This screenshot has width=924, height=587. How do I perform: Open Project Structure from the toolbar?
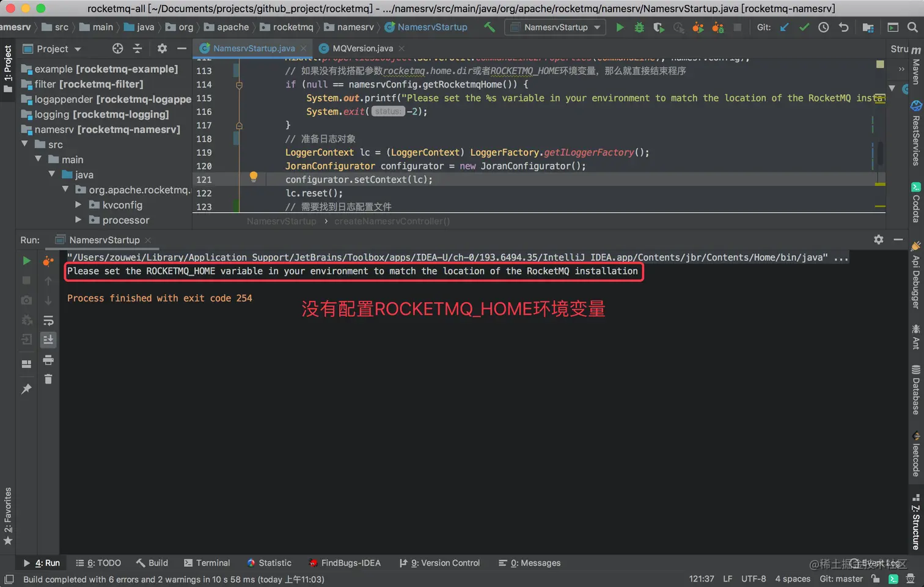(868, 27)
